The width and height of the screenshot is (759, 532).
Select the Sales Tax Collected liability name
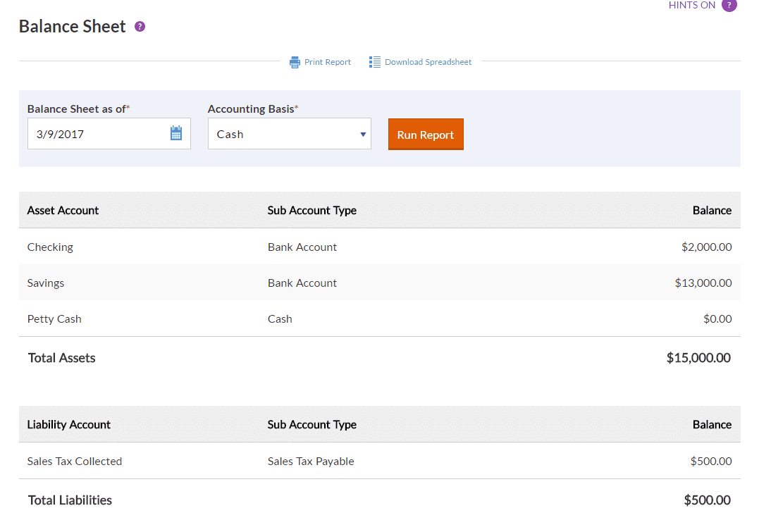pos(75,462)
